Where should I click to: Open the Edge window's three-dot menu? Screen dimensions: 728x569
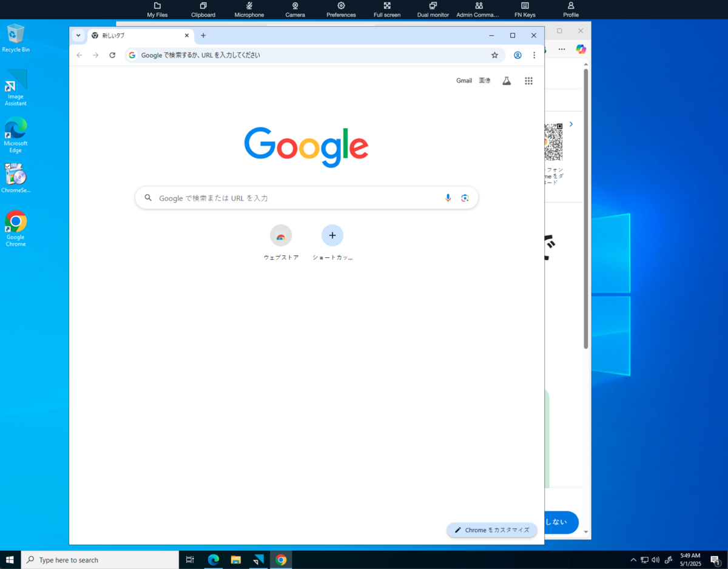562,49
